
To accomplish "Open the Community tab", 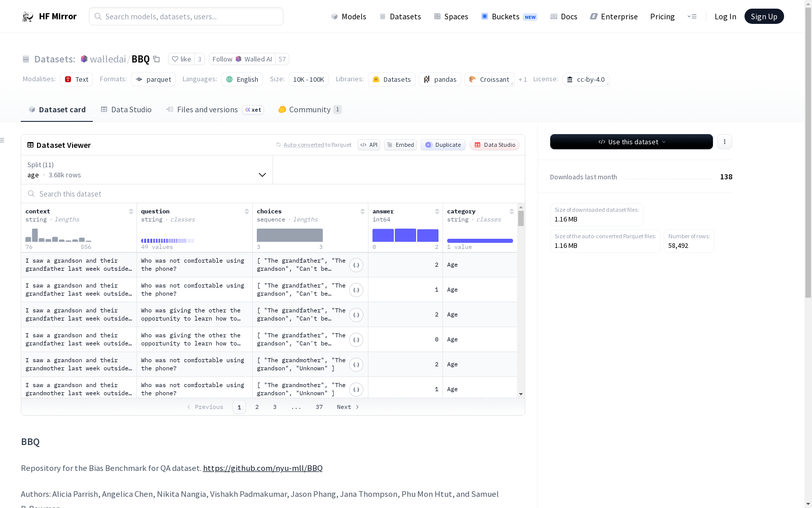I will coord(310,110).
